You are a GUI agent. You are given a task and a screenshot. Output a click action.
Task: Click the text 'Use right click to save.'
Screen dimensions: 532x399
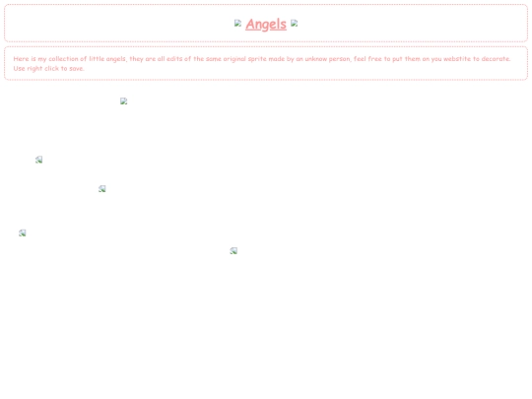[x=48, y=68]
